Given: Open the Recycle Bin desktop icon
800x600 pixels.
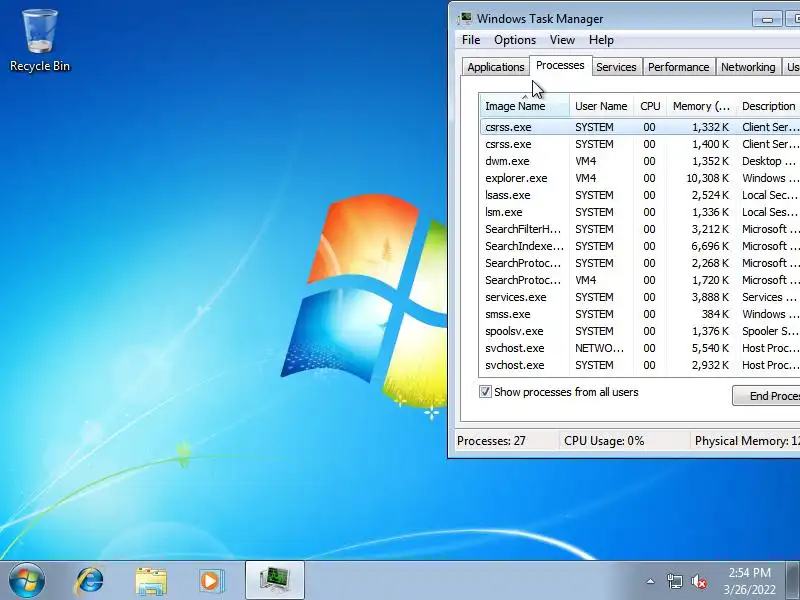Looking at the screenshot, I should pyautogui.click(x=40, y=41).
